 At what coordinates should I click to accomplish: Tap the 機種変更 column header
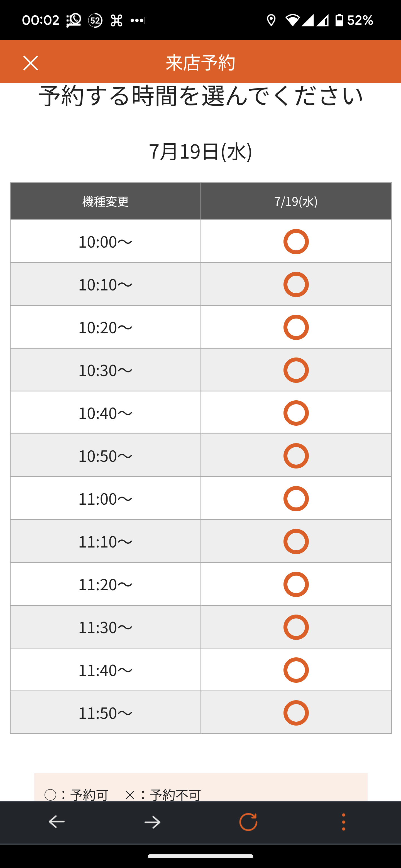click(106, 201)
